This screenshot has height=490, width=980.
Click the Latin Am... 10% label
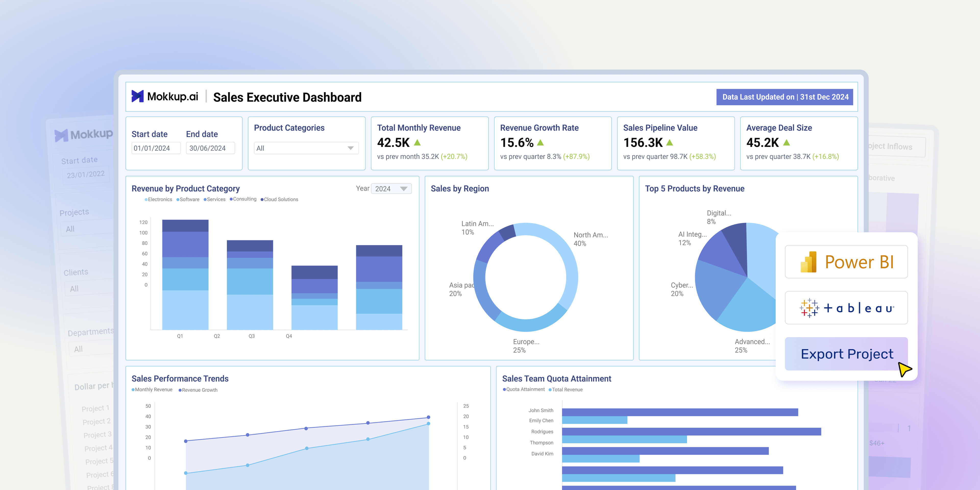tap(477, 227)
